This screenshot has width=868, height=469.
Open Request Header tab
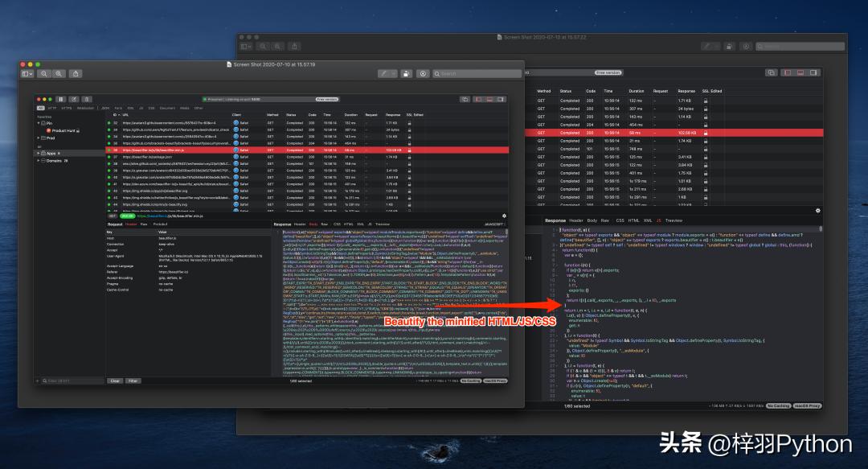point(131,224)
